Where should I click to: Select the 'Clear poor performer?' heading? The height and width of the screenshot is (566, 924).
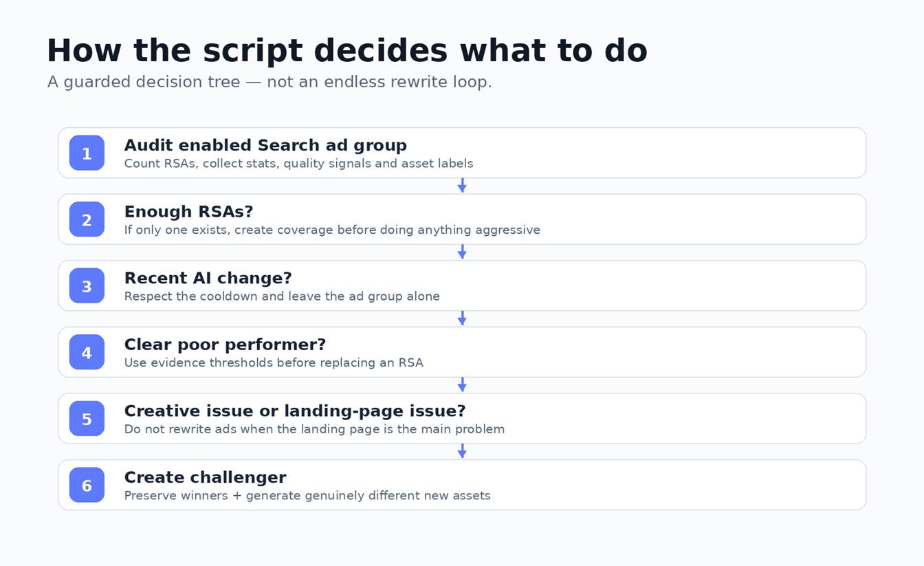[225, 345]
